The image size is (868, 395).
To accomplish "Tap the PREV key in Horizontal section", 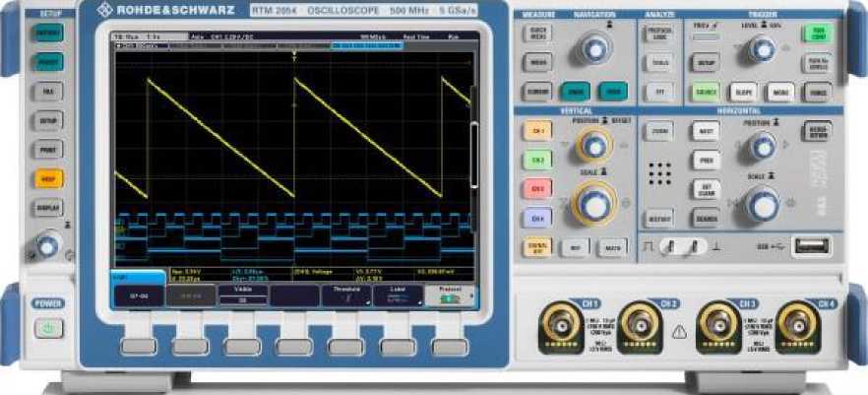I will pyautogui.click(x=706, y=160).
